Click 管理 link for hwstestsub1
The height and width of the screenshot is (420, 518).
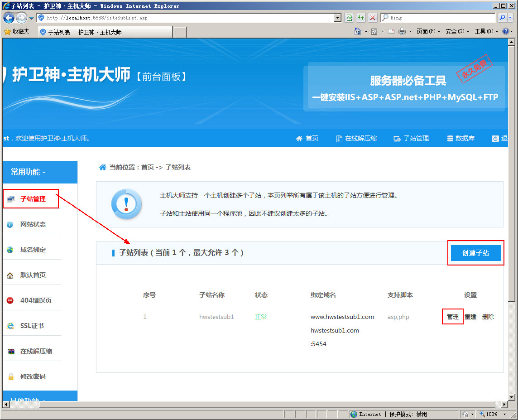click(453, 317)
